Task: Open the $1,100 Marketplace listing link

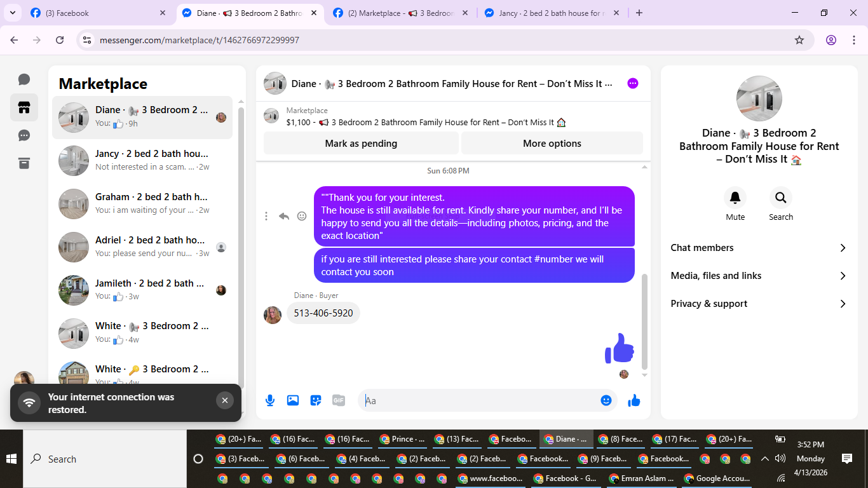Action: click(x=426, y=122)
